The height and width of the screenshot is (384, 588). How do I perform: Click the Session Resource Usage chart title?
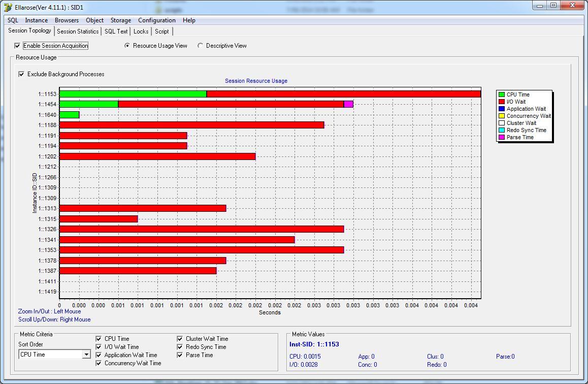[x=256, y=81]
